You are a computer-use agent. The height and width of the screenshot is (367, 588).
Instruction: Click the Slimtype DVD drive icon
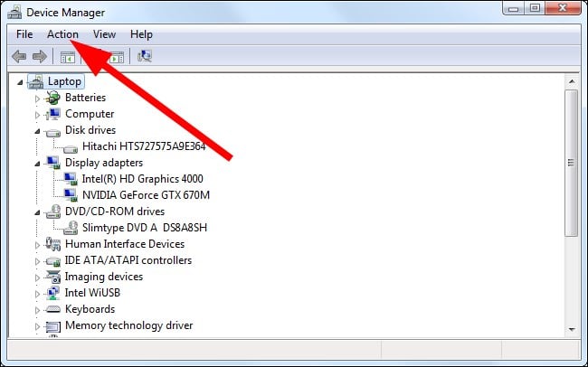tap(71, 228)
